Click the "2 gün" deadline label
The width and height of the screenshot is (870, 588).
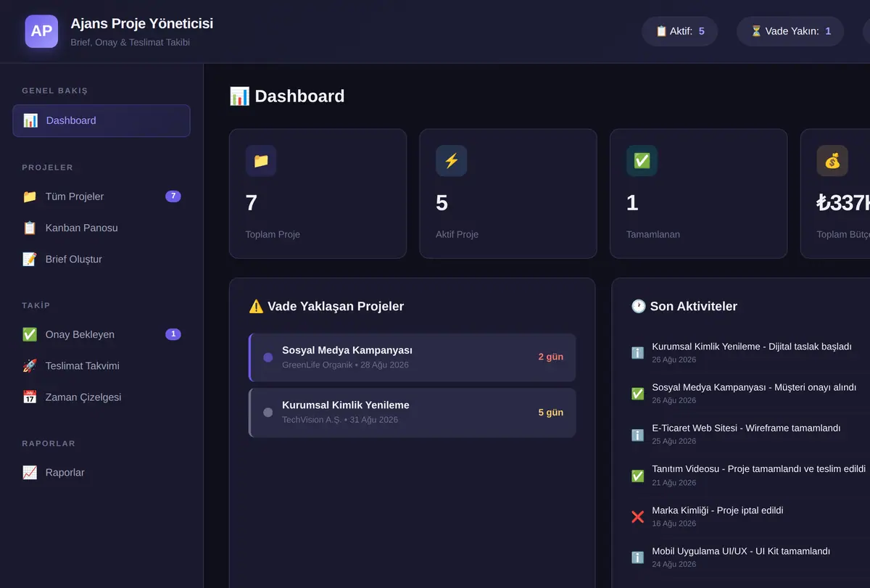[551, 357]
